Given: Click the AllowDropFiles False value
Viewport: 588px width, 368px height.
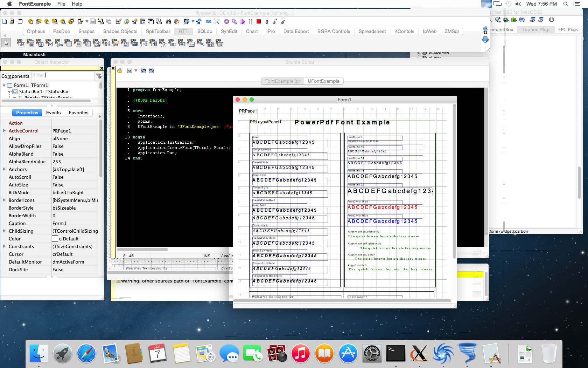Looking at the screenshot, I should (x=75, y=146).
